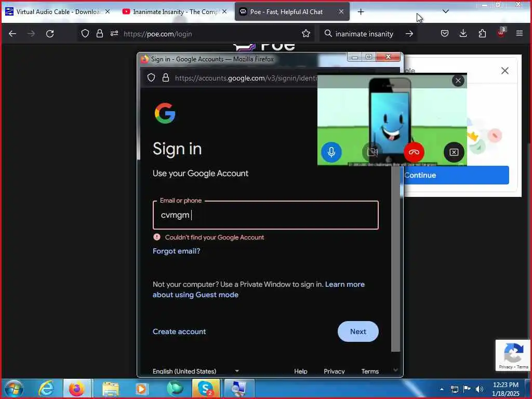Open Privacy link in sign-in footer
The image size is (532, 399).
pyautogui.click(x=334, y=371)
